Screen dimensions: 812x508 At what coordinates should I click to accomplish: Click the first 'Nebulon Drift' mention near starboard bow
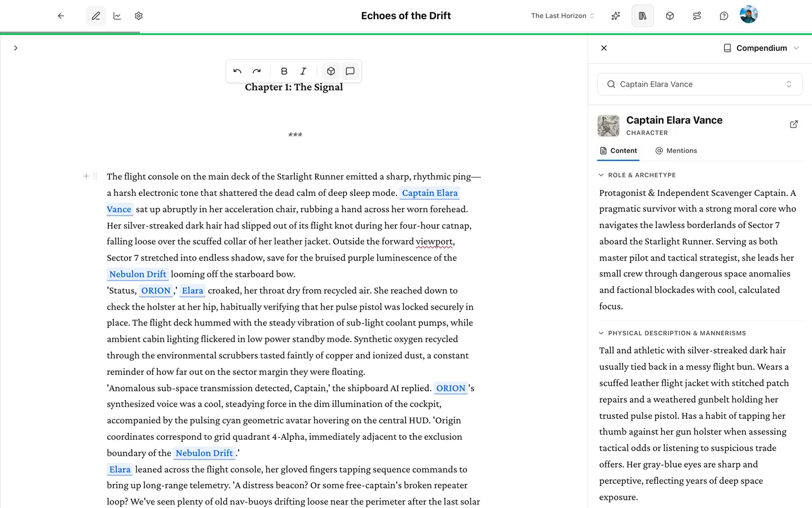(138, 274)
